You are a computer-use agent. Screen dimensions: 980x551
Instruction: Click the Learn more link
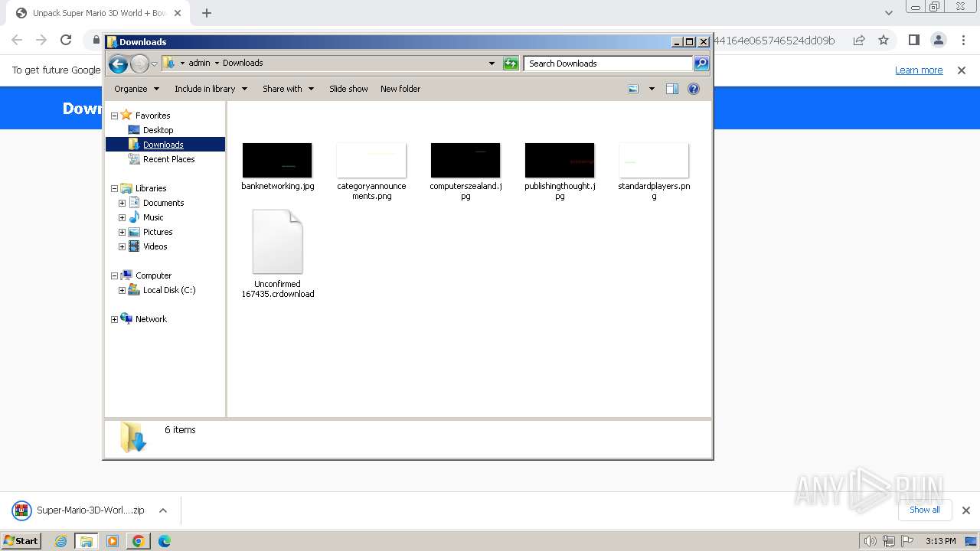(x=919, y=70)
